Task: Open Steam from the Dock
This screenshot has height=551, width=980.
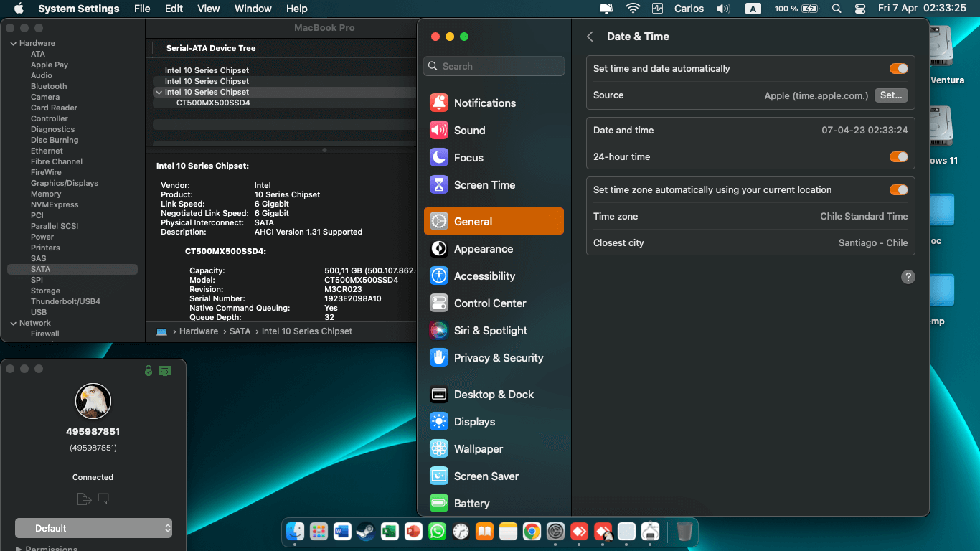Action: click(x=366, y=531)
